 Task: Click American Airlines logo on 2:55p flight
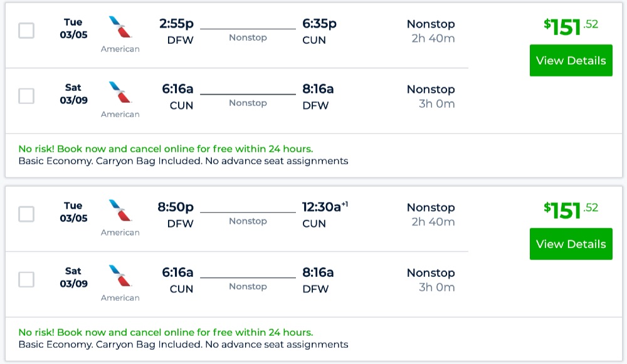tap(120, 28)
